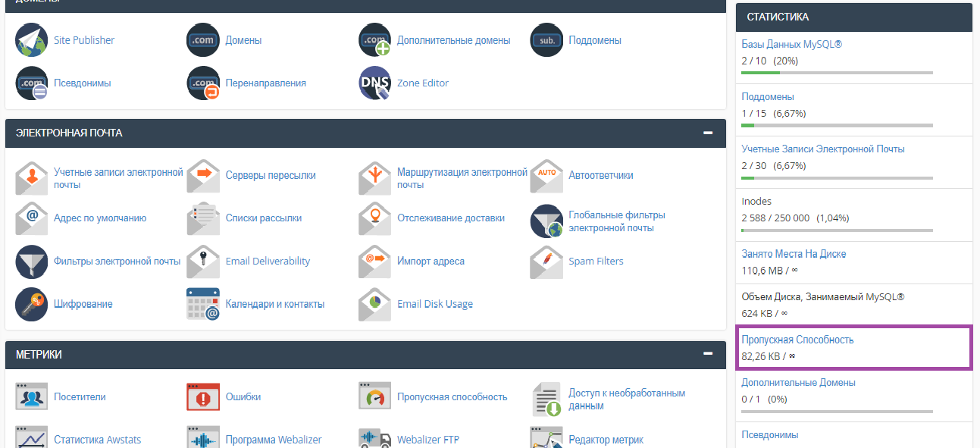Click the Доступ к необработанным данным icon
The width and height of the screenshot is (980, 448).
(546, 399)
